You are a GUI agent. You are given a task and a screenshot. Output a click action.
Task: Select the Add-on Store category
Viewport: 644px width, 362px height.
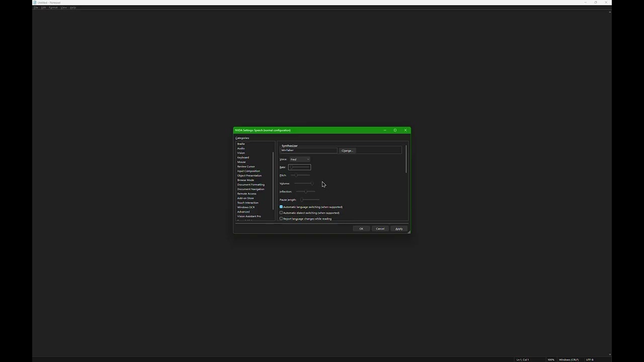click(x=246, y=198)
